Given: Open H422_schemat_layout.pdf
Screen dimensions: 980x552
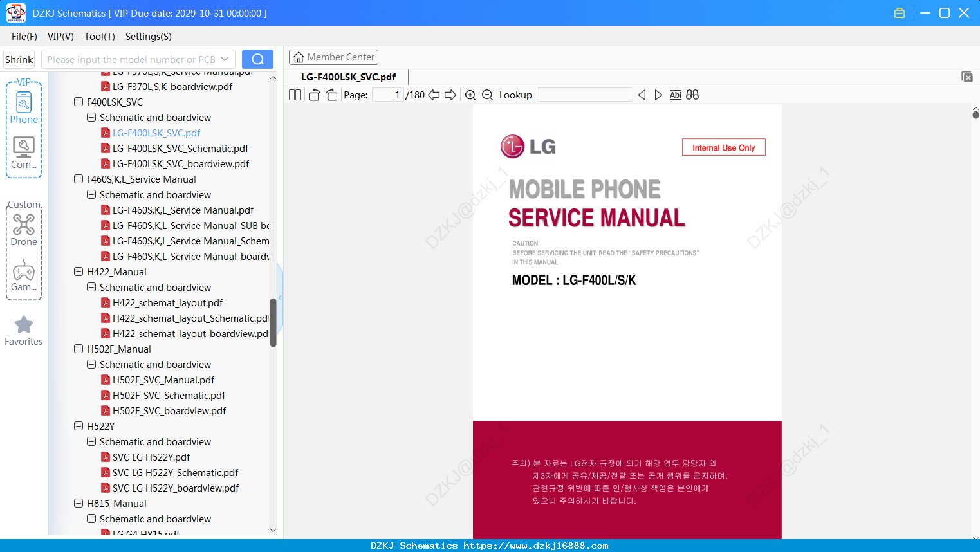Looking at the screenshot, I should [x=167, y=303].
